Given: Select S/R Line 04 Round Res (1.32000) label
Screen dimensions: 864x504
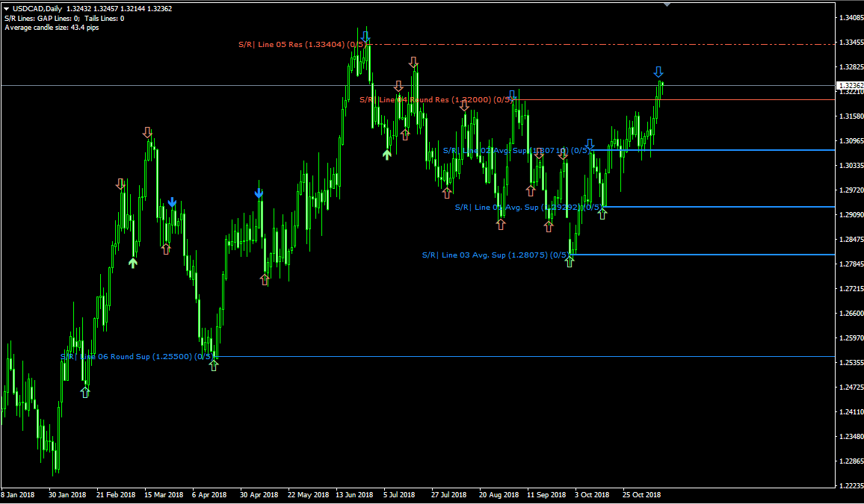Looking at the screenshot, I should click(436, 99).
